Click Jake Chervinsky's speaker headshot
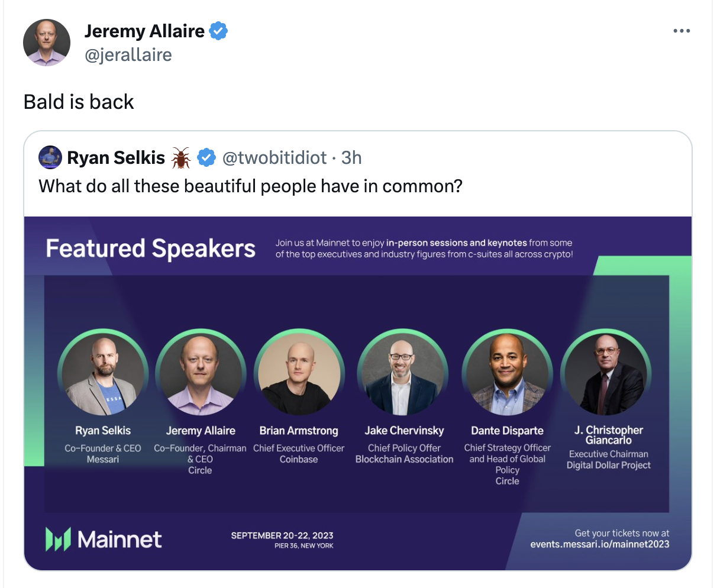717x588 pixels. click(403, 374)
